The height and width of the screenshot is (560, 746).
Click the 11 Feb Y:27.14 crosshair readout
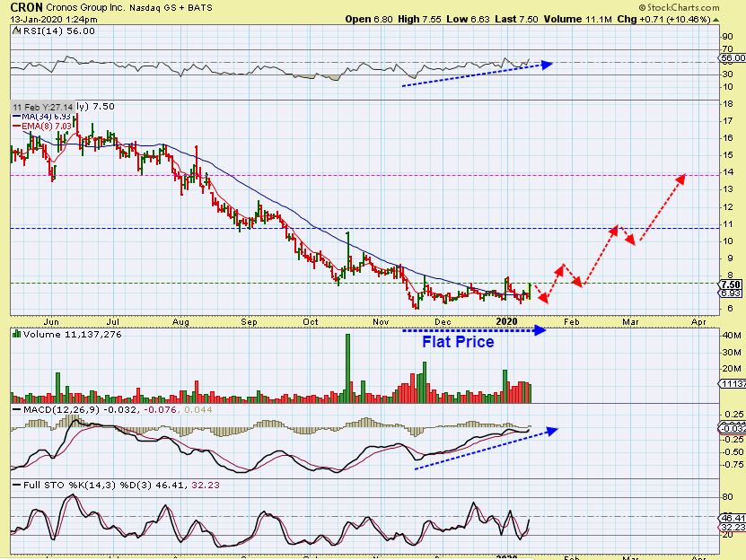tap(43, 107)
